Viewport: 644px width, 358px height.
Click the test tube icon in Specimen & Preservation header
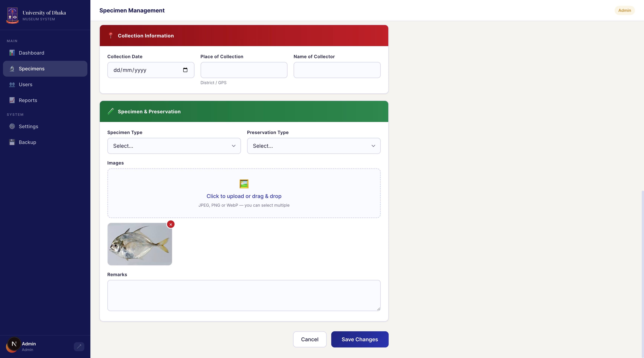coord(111,111)
